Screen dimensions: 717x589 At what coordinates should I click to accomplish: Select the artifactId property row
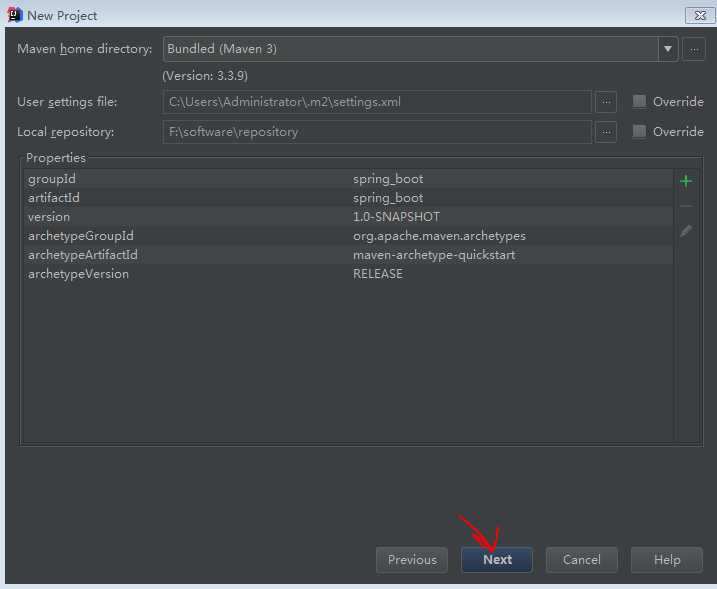[348, 198]
